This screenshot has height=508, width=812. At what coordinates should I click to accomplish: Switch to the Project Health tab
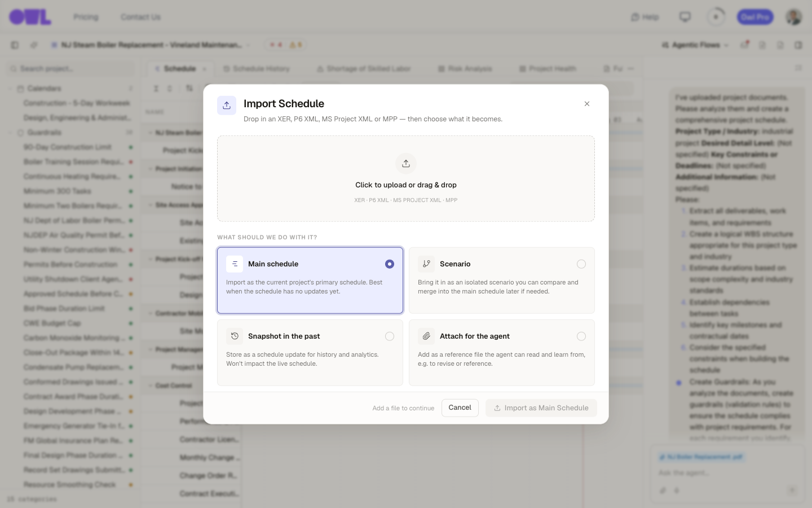click(x=548, y=69)
